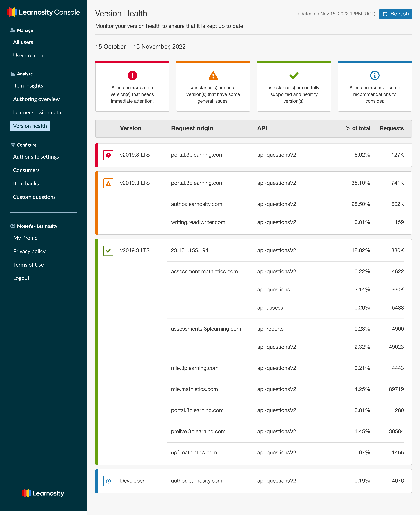This screenshot has width=420, height=515.
Task: Open Custom questions
Action: (x=34, y=197)
